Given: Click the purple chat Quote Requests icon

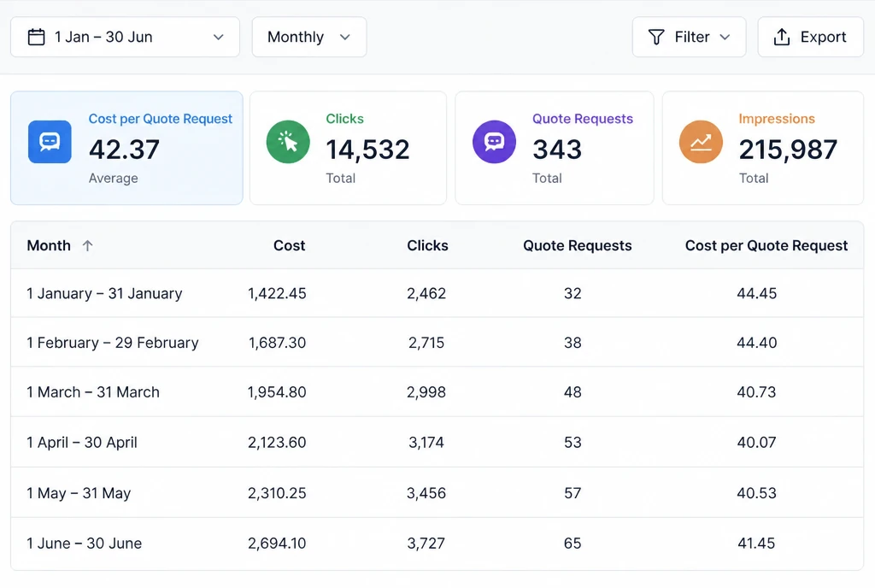Looking at the screenshot, I should pyautogui.click(x=495, y=142).
